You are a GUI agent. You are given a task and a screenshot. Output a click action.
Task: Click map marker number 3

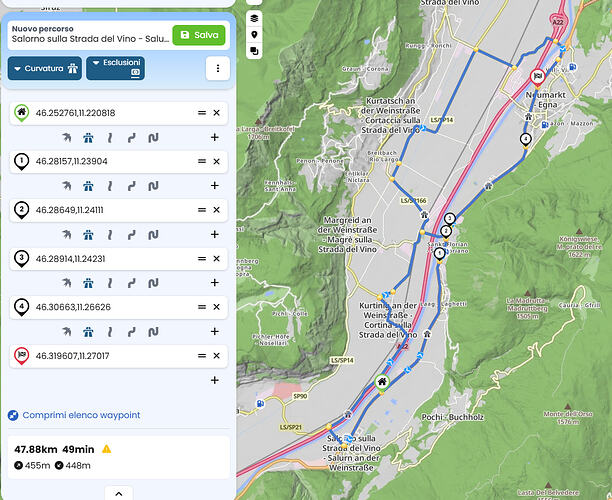coord(450,219)
